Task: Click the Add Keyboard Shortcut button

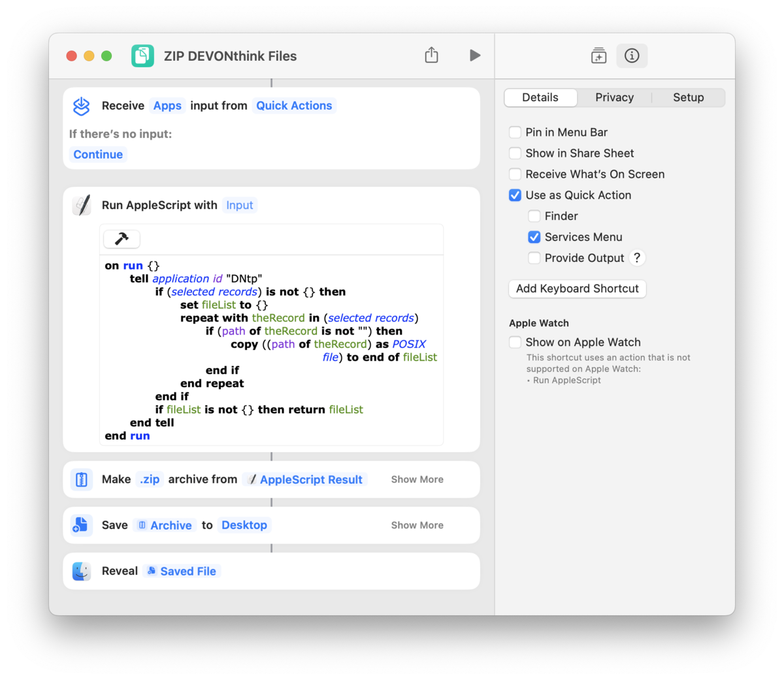Action: point(577,289)
